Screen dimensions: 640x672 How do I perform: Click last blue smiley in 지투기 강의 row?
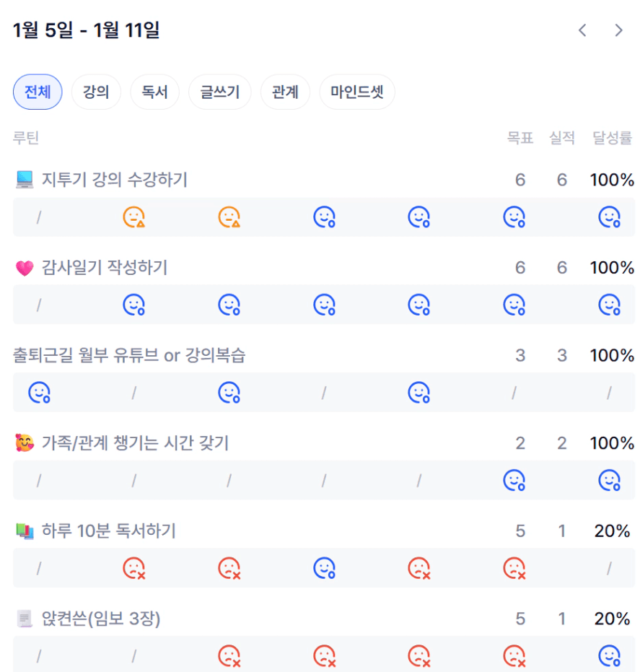(x=609, y=217)
